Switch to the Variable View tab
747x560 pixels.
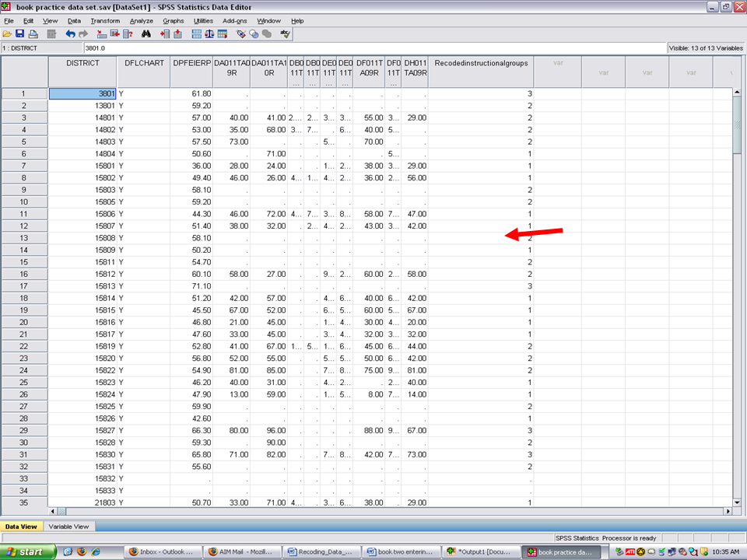(x=68, y=527)
